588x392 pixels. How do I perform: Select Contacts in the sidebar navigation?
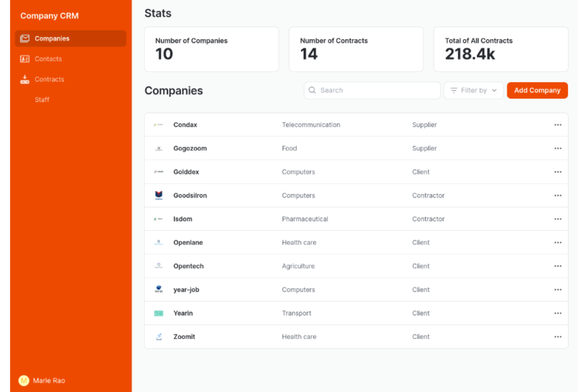(48, 59)
